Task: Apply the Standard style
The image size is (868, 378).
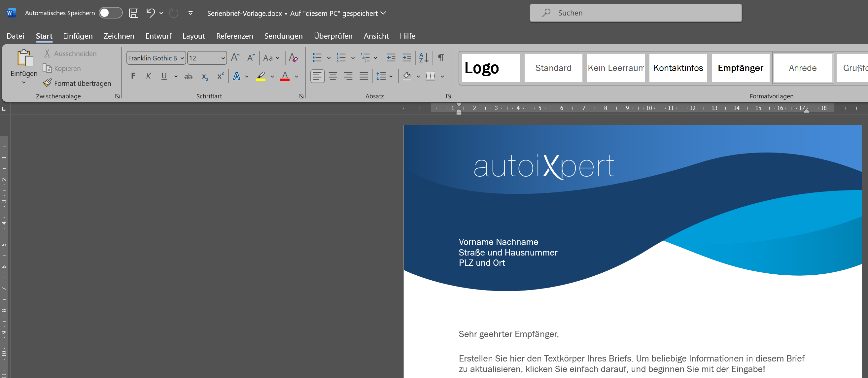Action: (x=553, y=68)
